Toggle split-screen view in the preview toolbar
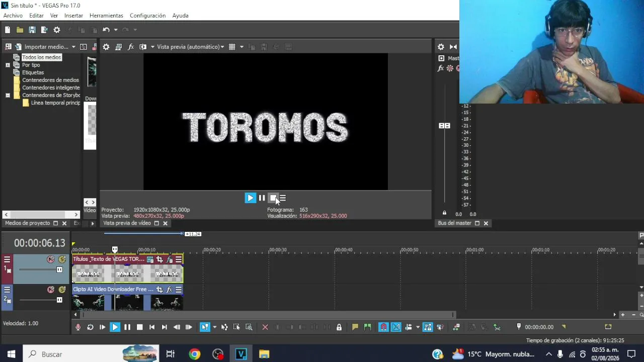Viewport: 644px width, 362px height. [x=143, y=47]
